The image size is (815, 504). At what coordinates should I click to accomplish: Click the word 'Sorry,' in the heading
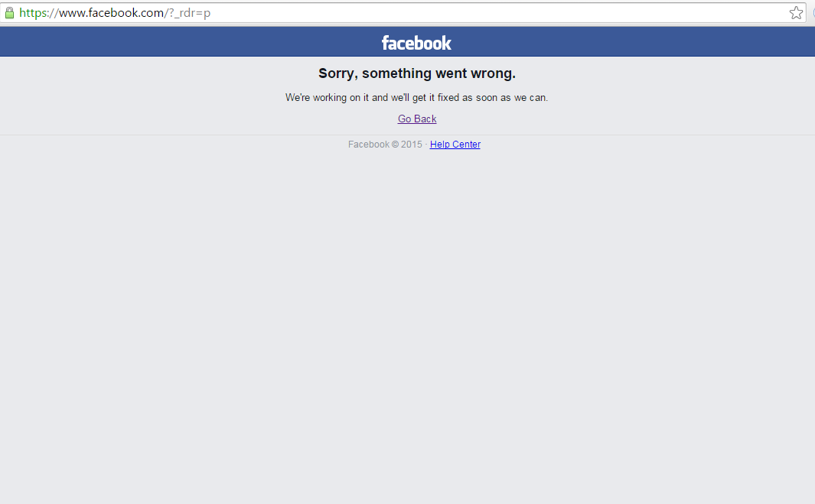click(x=338, y=73)
